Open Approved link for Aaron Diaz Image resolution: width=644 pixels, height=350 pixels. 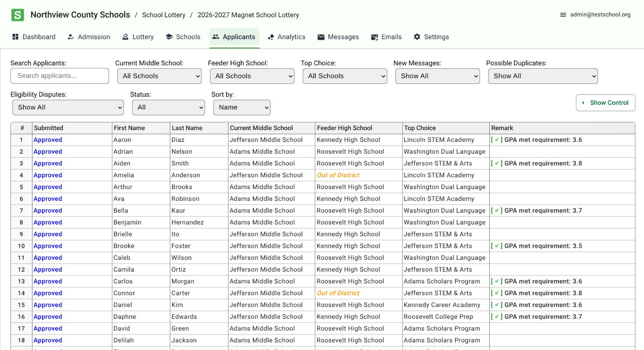pyautogui.click(x=48, y=140)
